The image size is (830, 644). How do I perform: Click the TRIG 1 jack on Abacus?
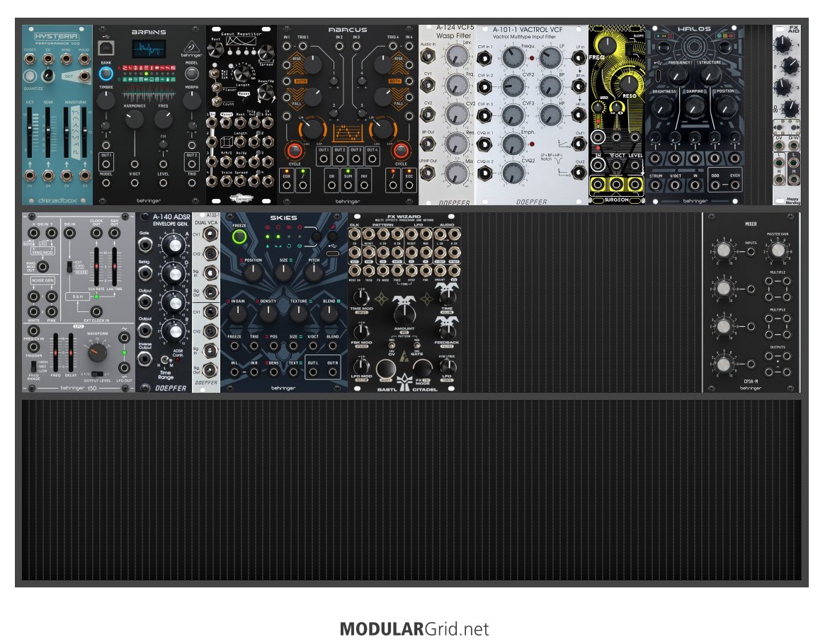[303, 46]
